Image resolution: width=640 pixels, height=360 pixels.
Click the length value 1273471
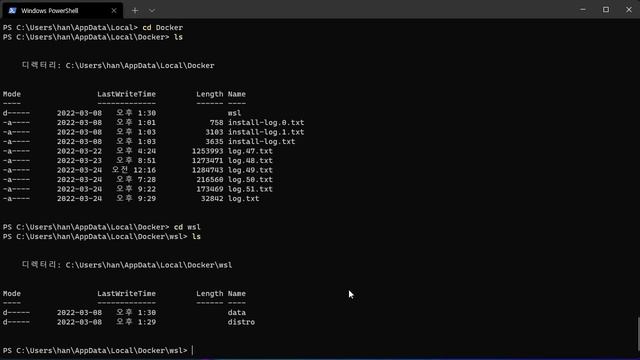tap(207, 160)
